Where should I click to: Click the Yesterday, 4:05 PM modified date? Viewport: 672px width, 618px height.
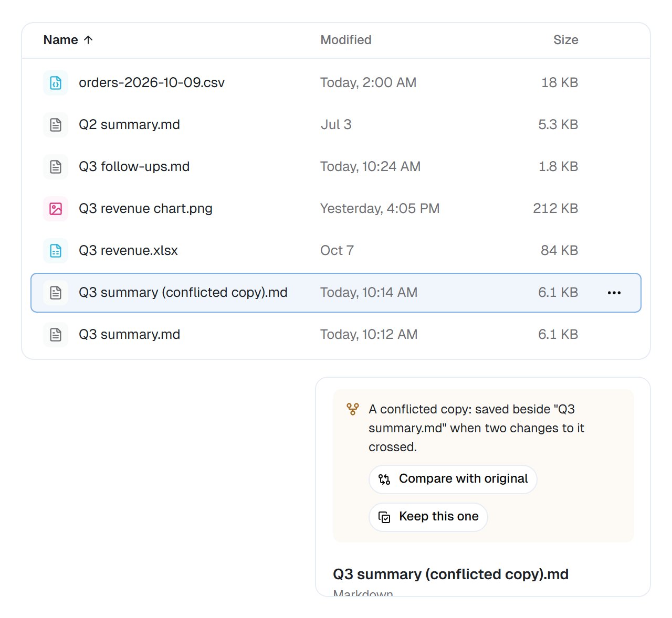click(380, 209)
